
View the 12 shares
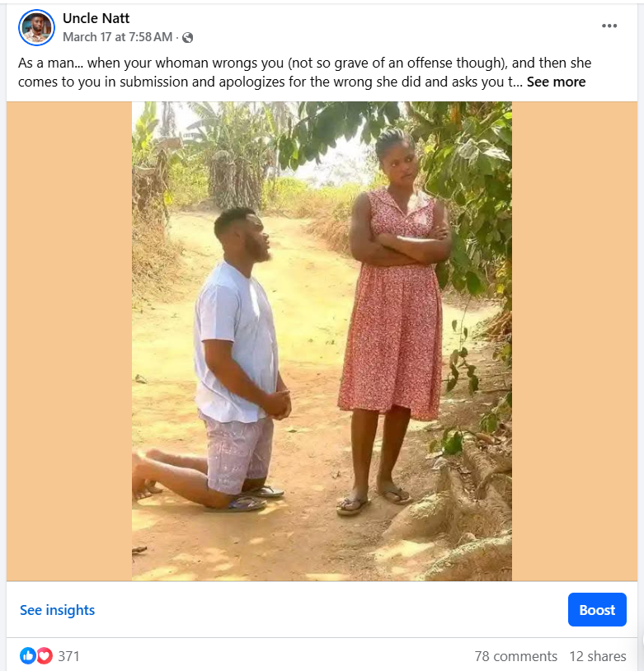[x=598, y=656]
